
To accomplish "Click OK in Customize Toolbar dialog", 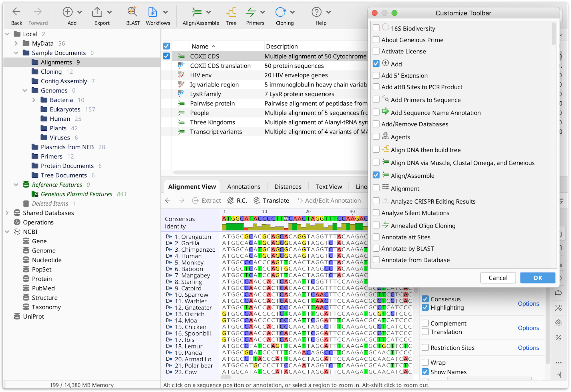I will [x=538, y=278].
